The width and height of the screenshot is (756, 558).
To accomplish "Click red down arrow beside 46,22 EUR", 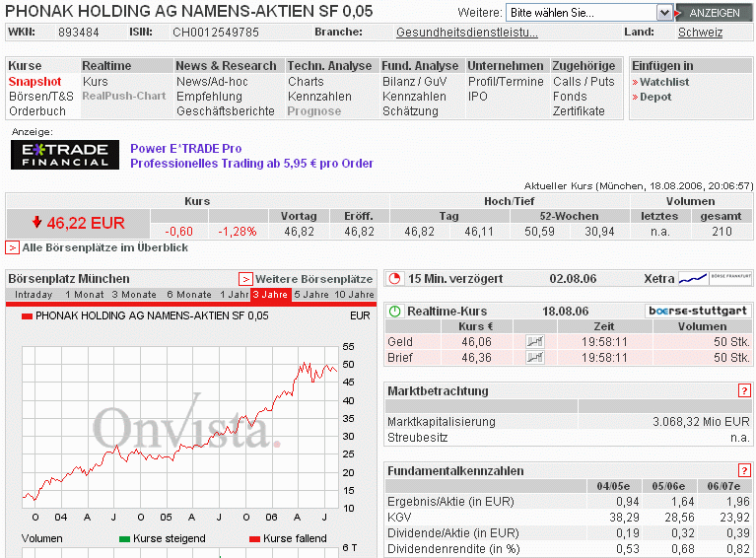I will (x=36, y=222).
